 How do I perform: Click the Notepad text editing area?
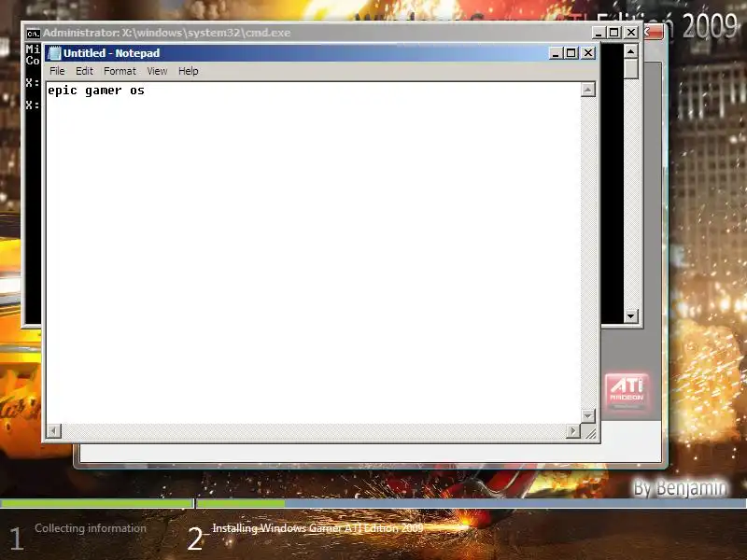[x=314, y=252]
